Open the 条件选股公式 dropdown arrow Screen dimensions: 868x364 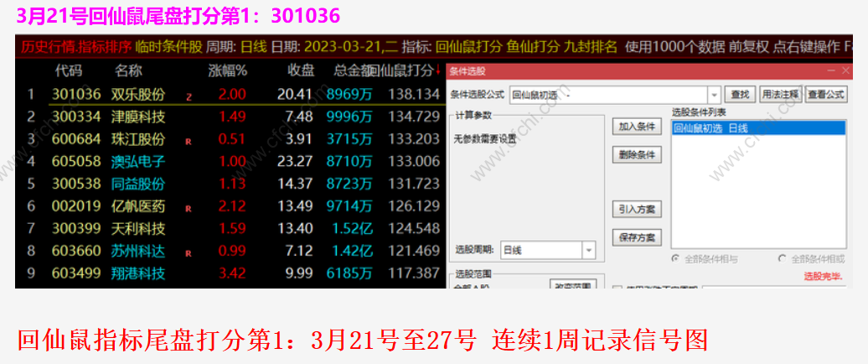tap(715, 95)
